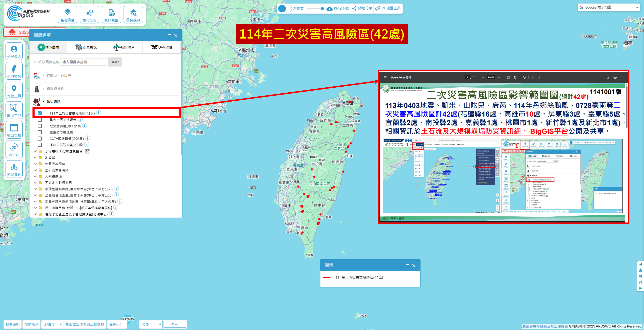The image size is (644, 330).
Task: Click the KMZ下載 download icon
Action: click(x=329, y=8)
